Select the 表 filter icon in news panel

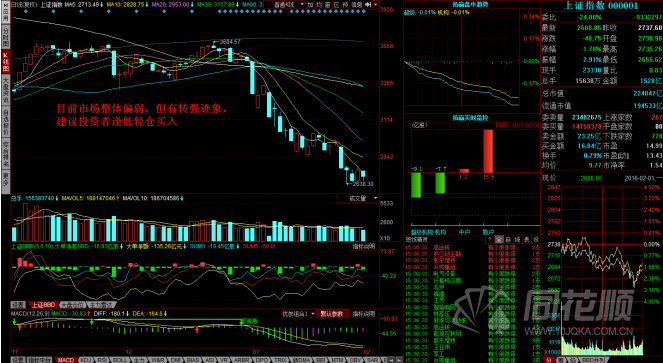(x=526, y=239)
